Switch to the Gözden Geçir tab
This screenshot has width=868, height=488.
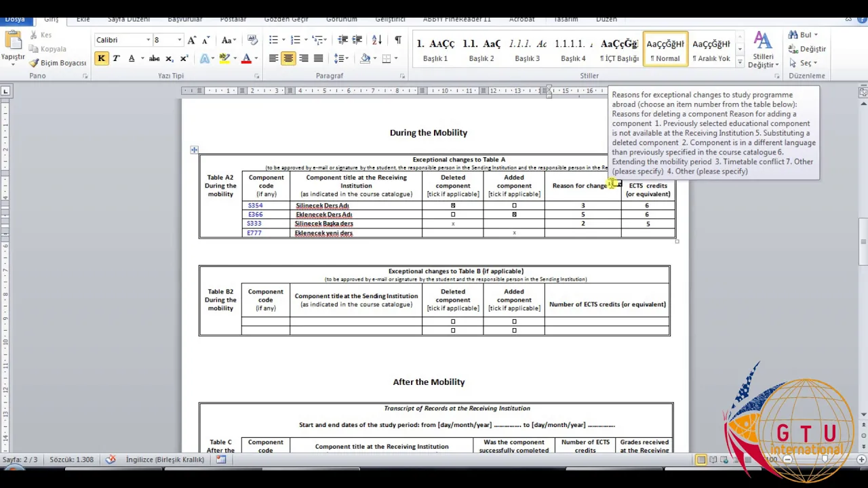[x=286, y=20]
